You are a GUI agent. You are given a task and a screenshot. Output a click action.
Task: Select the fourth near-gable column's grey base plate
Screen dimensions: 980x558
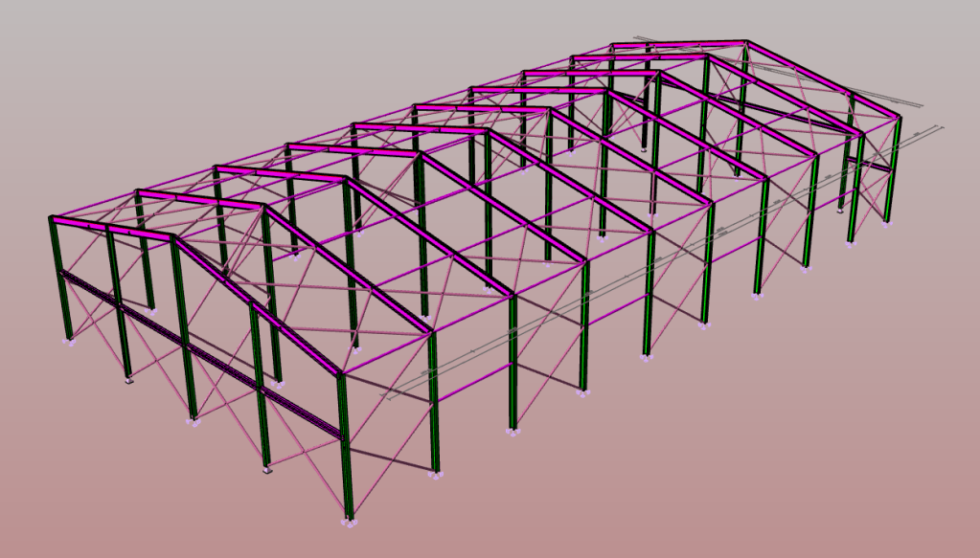268,470
